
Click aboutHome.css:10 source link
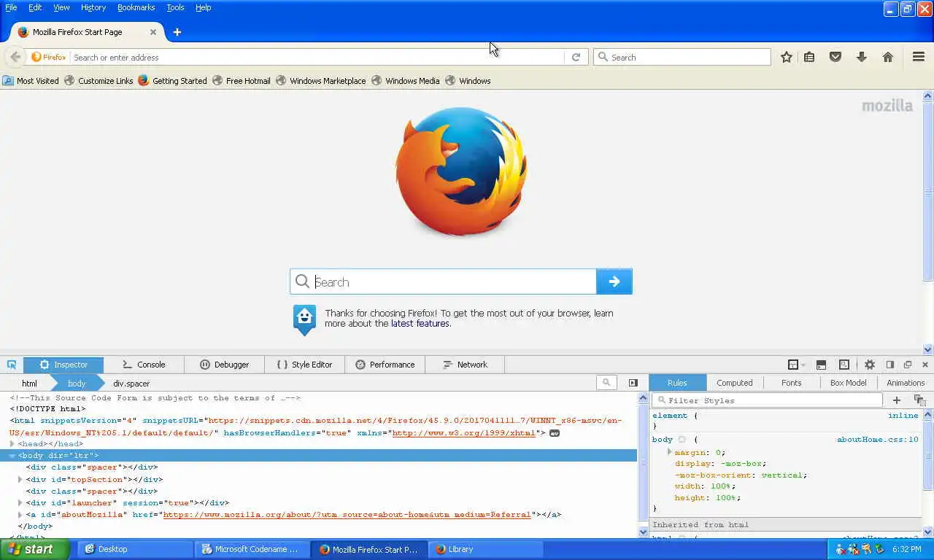(x=877, y=440)
